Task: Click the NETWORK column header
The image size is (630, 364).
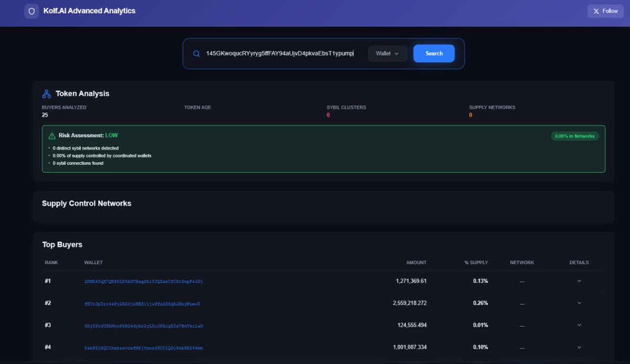Action: 522,263
